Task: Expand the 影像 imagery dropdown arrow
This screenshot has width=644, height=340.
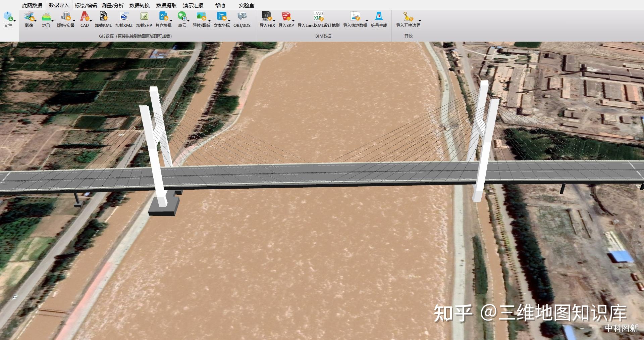Action: tap(35, 20)
